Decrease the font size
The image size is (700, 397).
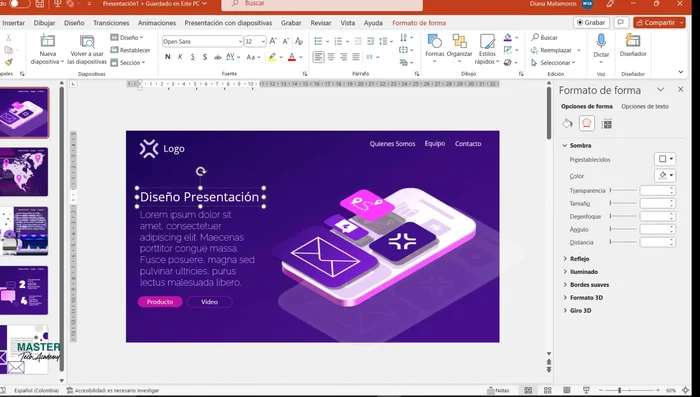286,41
